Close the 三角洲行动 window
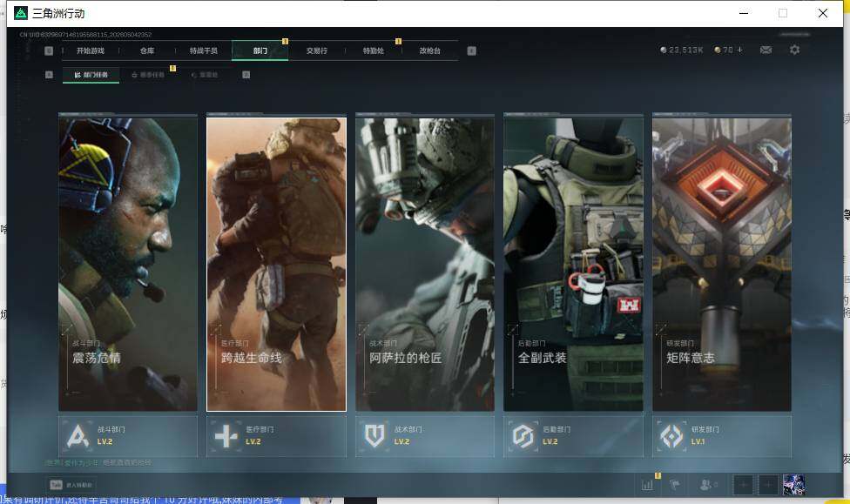This screenshot has height=504, width=850. tap(823, 13)
